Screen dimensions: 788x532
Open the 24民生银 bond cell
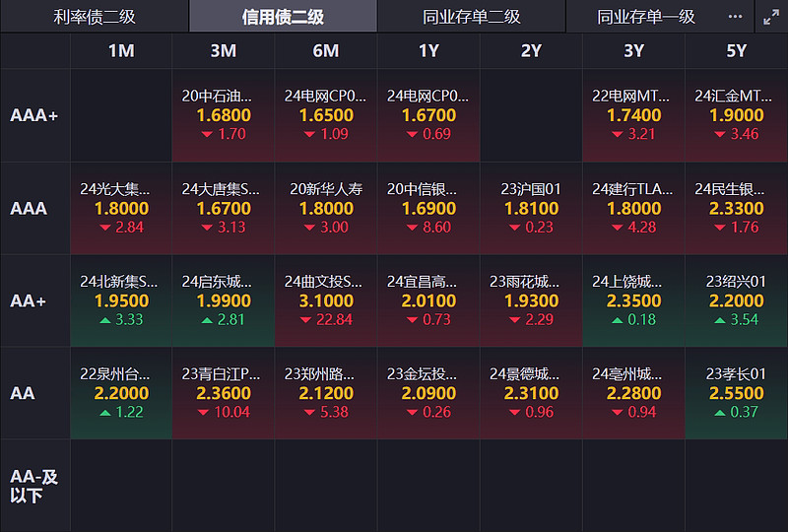pos(736,209)
